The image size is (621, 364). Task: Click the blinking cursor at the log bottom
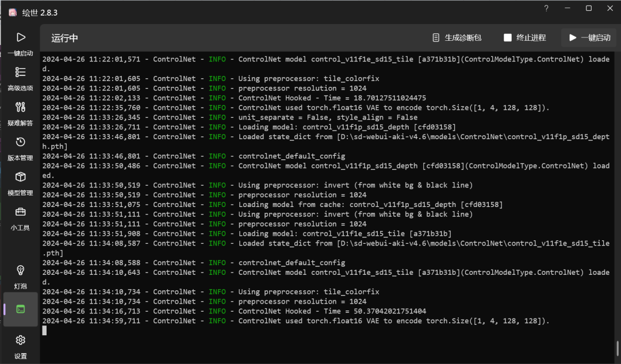pyautogui.click(x=44, y=331)
